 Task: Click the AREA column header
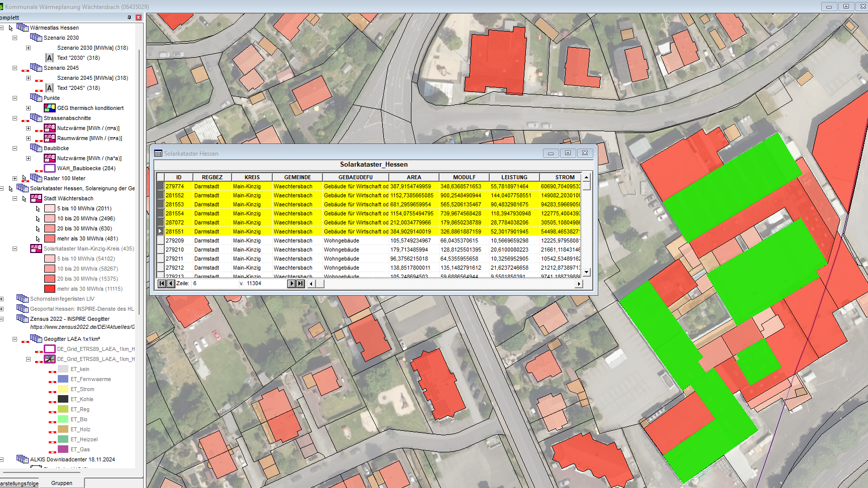click(x=413, y=177)
